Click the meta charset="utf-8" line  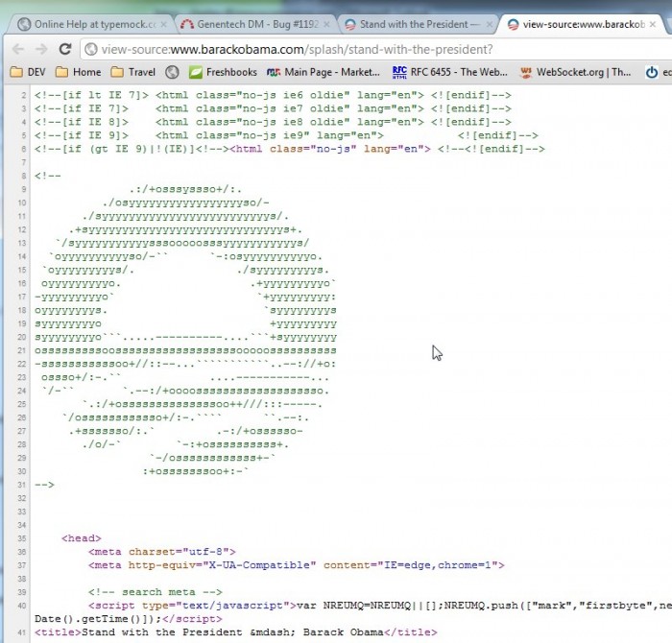162,551
